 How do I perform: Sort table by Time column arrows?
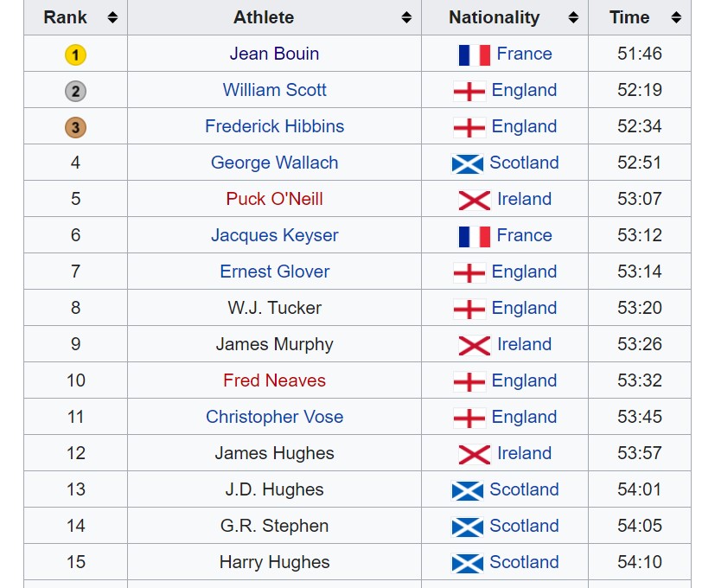676,17
